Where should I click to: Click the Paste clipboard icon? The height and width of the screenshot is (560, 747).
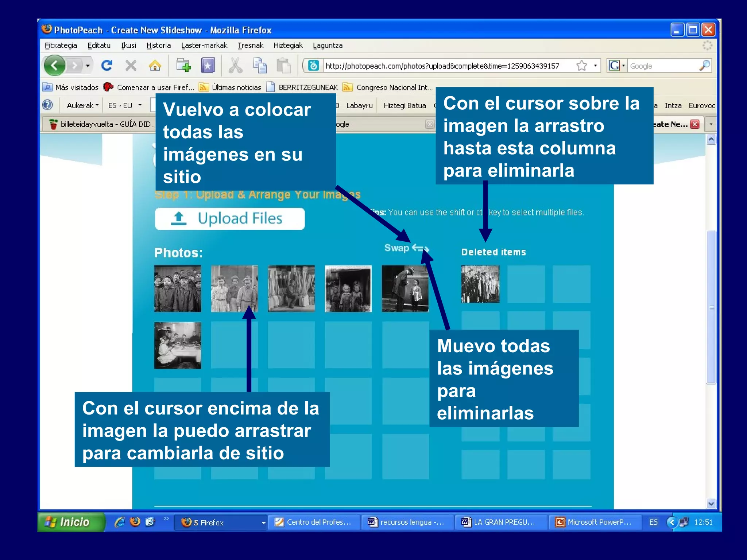coord(283,66)
